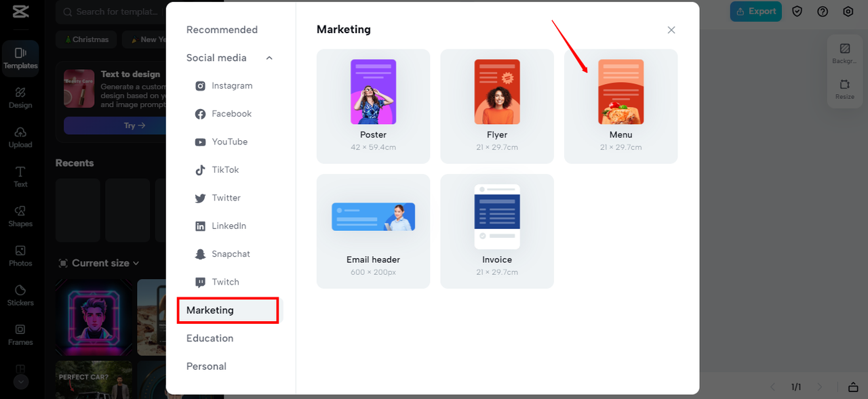Select TikTok in social media list
The image size is (868, 399).
217,170
